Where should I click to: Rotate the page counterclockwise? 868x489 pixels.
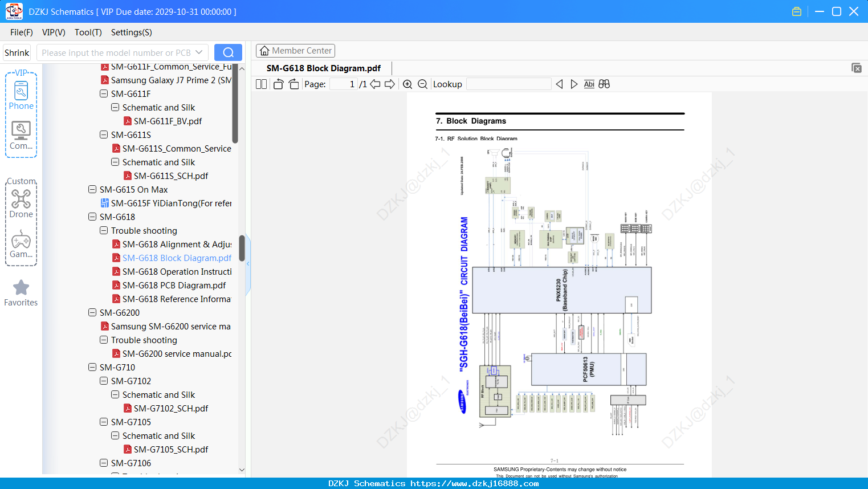[x=278, y=84]
